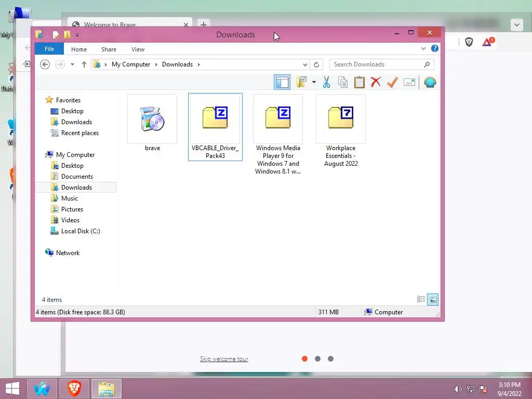Viewport: 532px width, 399px height.
Task: Open the folder options toolbar icon
Action: click(301, 82)
